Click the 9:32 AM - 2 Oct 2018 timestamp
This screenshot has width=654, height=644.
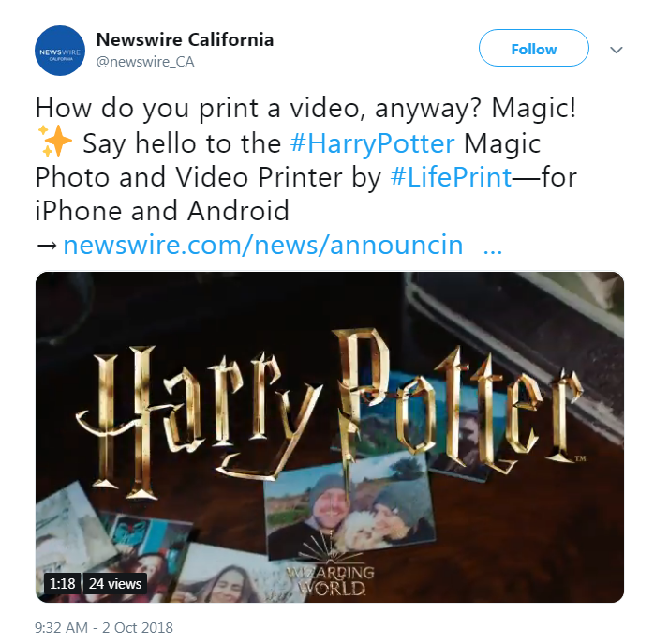click(103, 628)
